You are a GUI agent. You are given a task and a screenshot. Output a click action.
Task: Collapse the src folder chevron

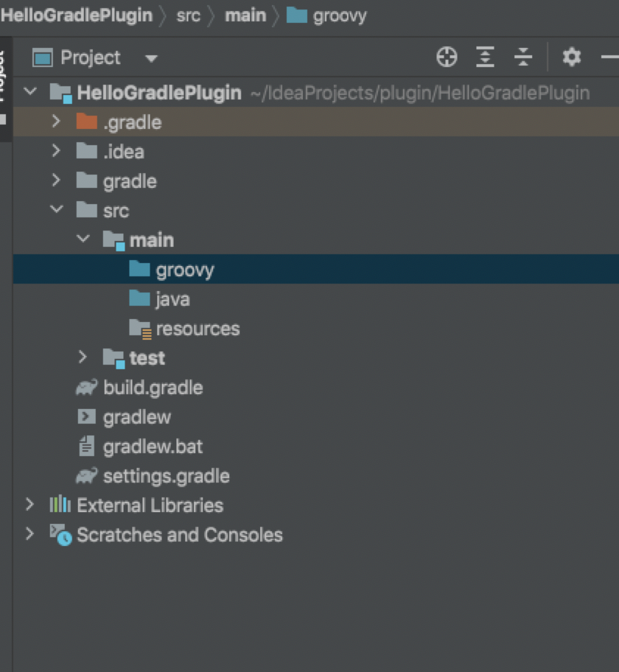point(57,209)
